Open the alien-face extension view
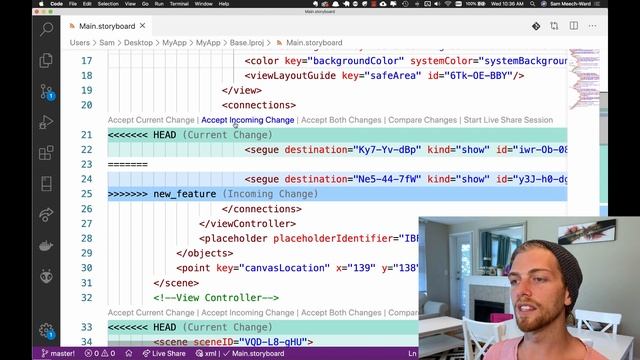The width and height of the screenshot is (640, 360). click(x=46, y=276)
